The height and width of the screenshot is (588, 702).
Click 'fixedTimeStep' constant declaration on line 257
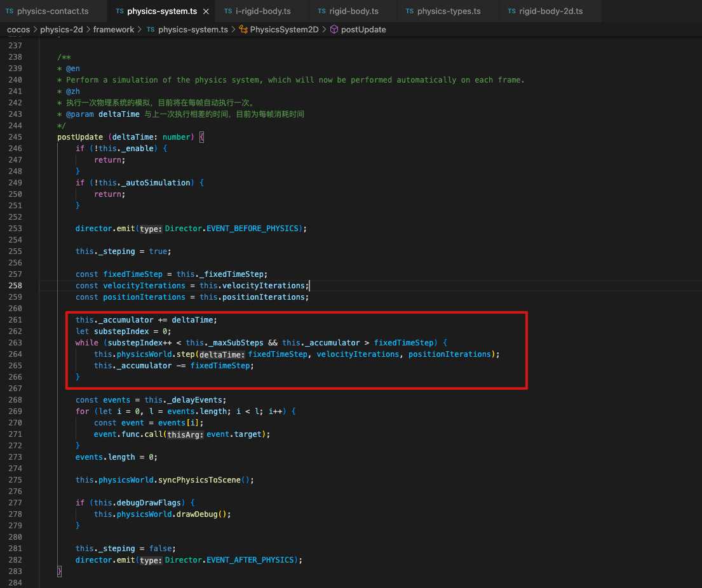pyautogui.click(x=133, y=274)
